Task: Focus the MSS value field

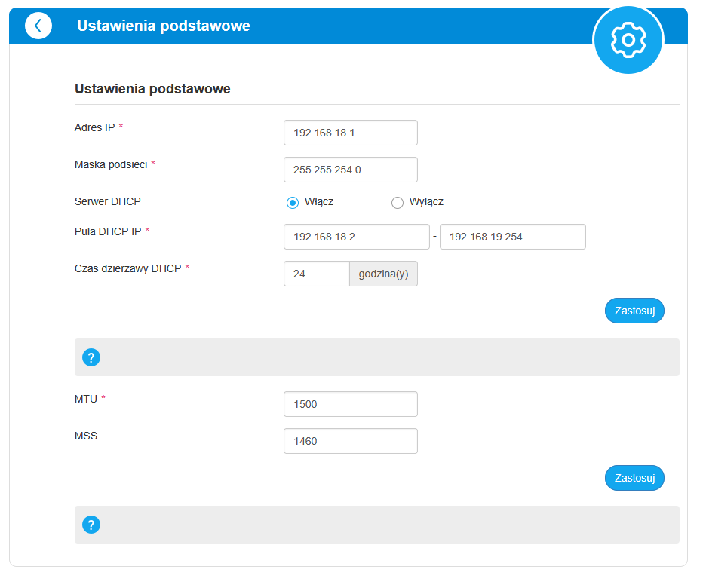Action: 350,441
